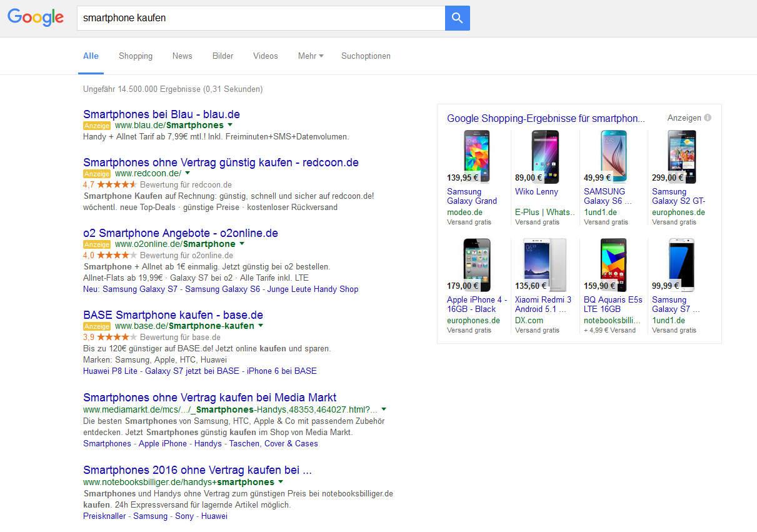Screen dimensions: 757x532
Task: Open the Videos tab
Action: click(x=266, y=56)
